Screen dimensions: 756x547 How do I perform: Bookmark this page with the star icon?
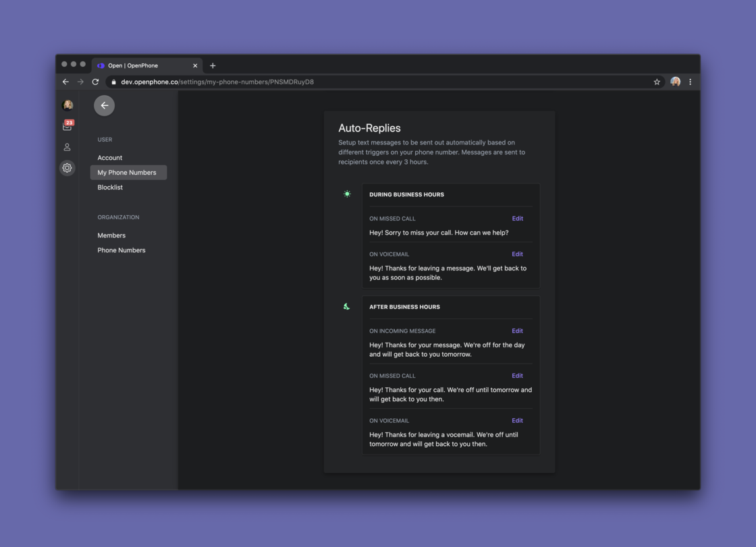657,82
